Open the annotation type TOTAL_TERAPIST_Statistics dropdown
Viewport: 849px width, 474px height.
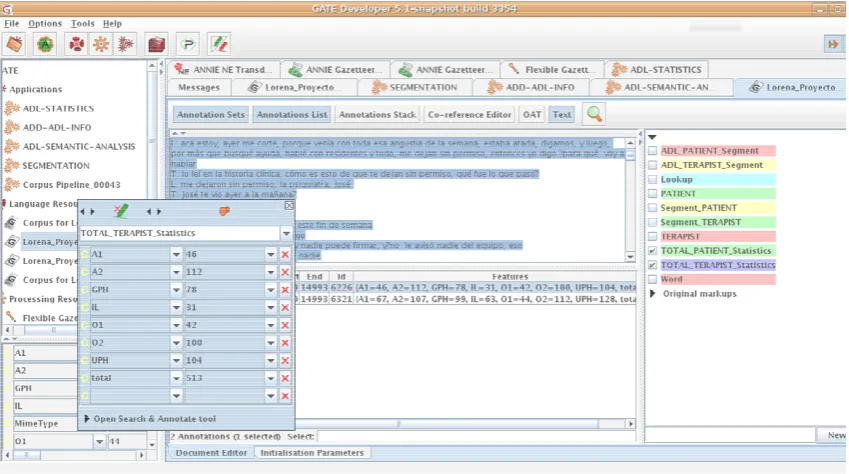(x=286, y=233)
